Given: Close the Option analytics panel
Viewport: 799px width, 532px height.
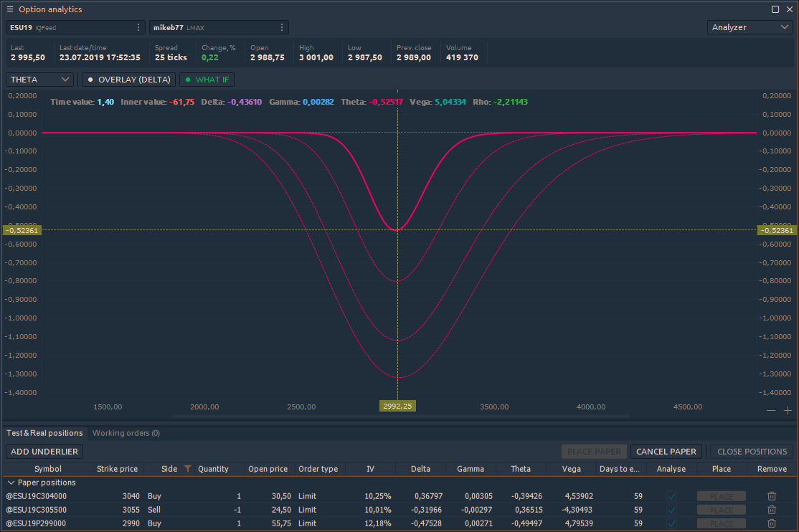Looking at the screenshot, I should (790, 9).
